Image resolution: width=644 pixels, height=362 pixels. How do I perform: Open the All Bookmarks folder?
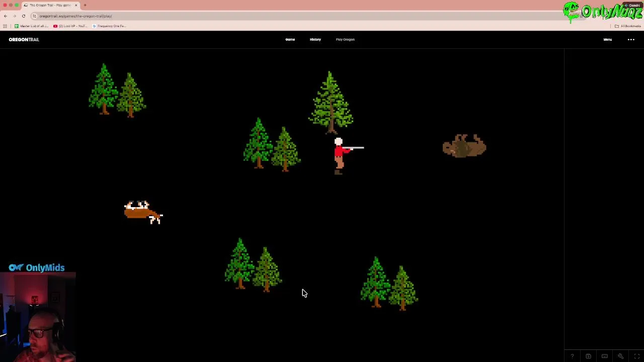click(x=627, y=26)
